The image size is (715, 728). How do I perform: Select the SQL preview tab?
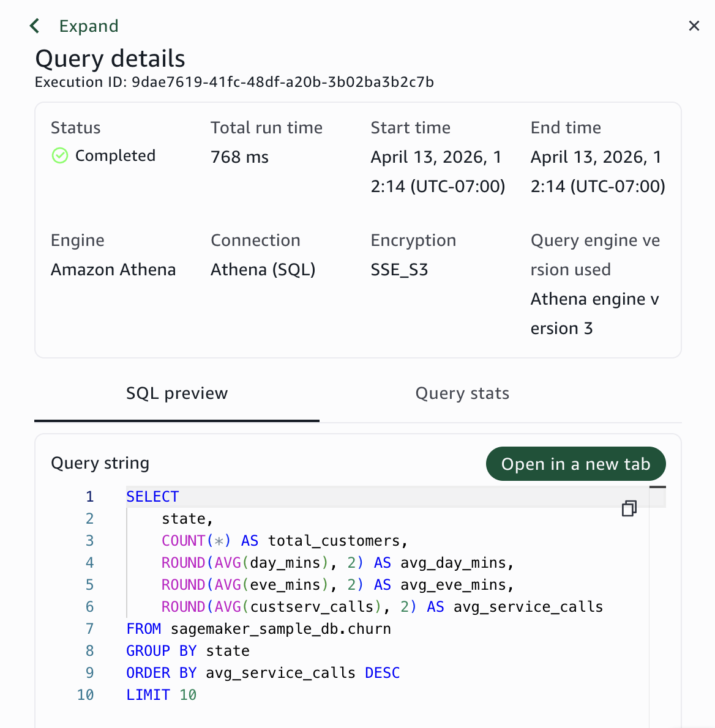(176, 393)
